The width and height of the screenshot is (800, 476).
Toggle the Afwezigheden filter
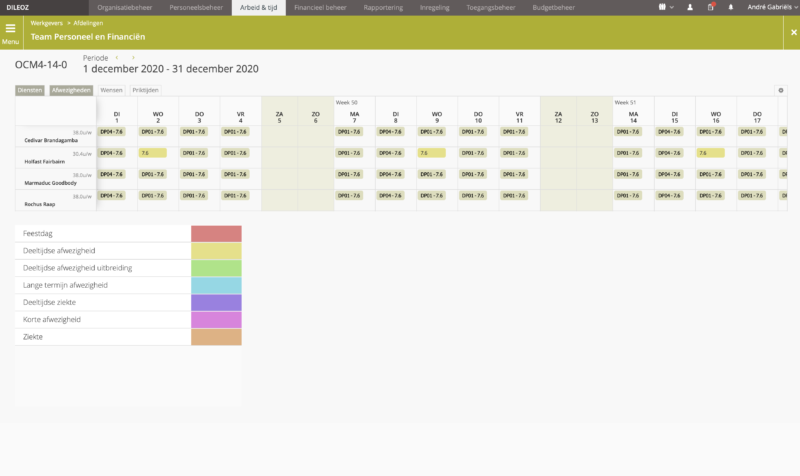(x=71, y=90)
